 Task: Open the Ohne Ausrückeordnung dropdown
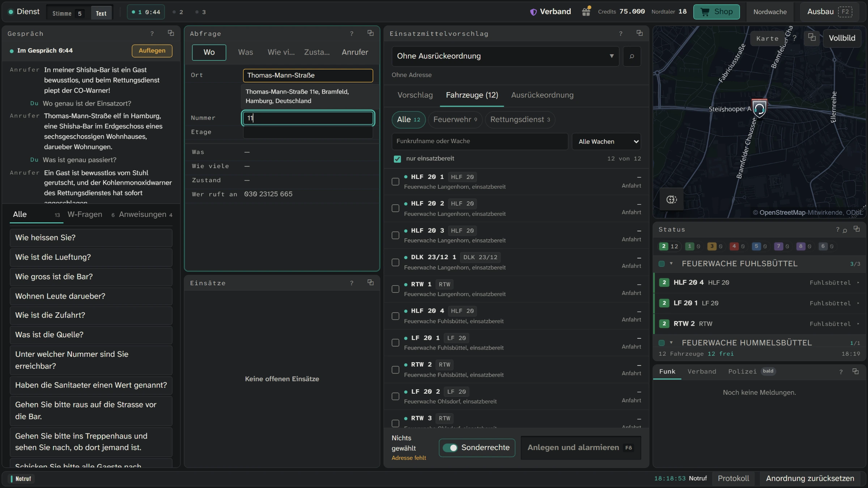point(505,56)
